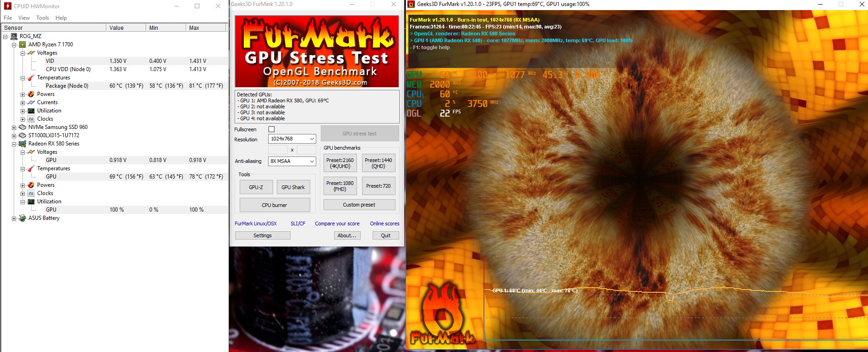Click the Ryzen Clocks icon
The image size is (868, 352).
[31, 119]
